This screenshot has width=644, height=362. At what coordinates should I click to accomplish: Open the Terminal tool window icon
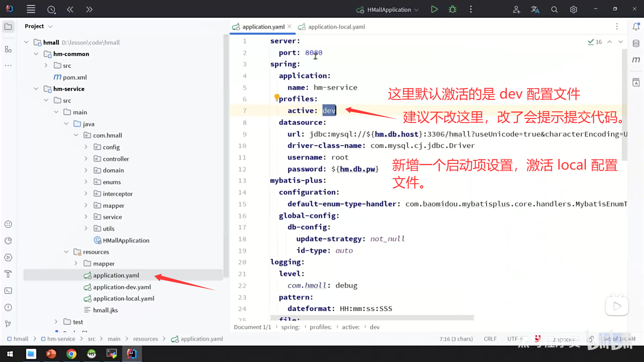point(8,291)
